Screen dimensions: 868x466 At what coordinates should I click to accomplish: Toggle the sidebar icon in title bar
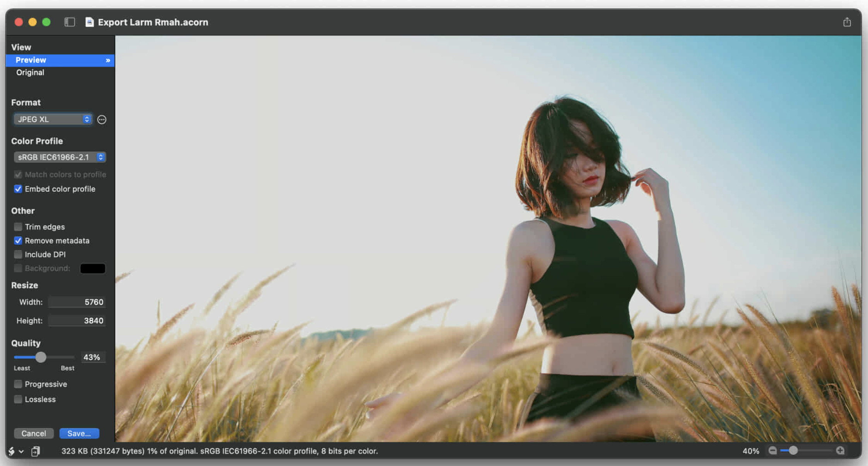pyautogui.click(x=70, y=22)
